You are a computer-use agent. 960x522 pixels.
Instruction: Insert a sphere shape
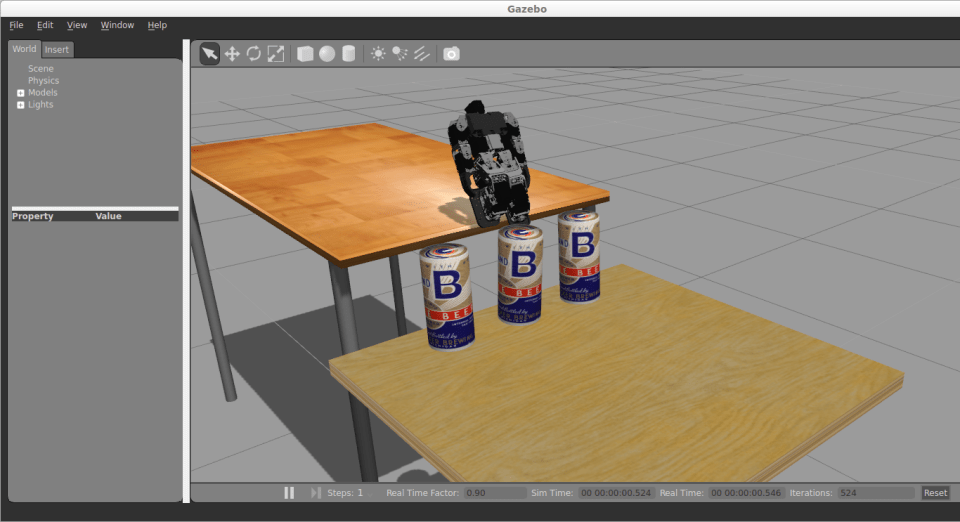327,54
